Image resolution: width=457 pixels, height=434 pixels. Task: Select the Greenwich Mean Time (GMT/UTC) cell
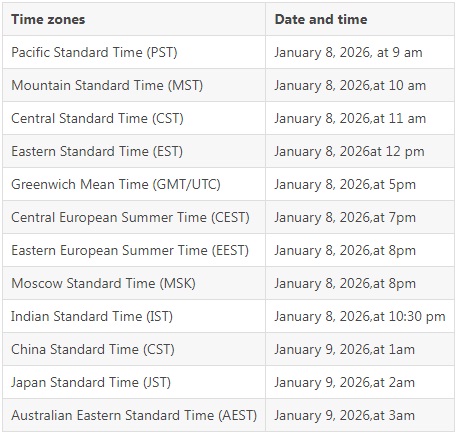pos(134,184)
